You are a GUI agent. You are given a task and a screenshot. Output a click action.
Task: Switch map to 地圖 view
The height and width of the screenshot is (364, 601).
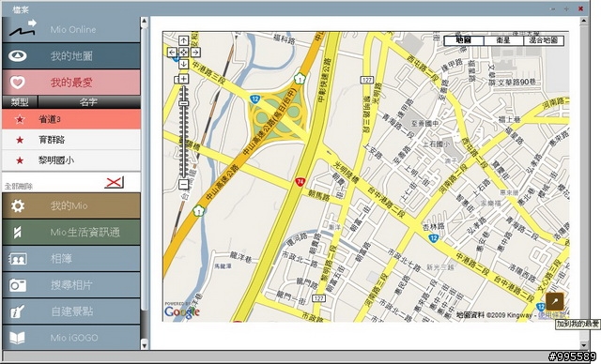coord(464,40)
